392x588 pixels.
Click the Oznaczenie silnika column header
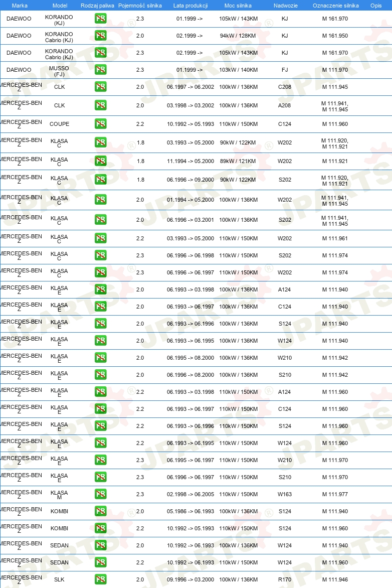click(x=336, y=6)
